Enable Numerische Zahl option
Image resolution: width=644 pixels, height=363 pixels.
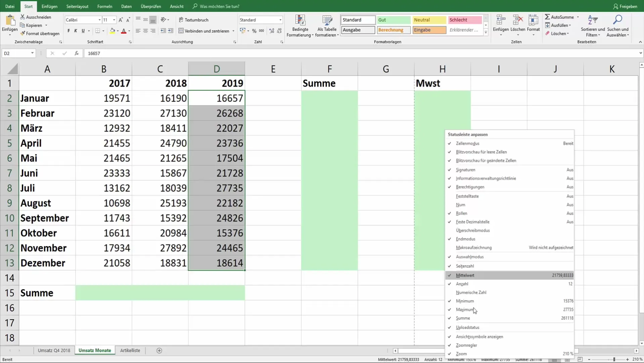pyautogui.click(x=509, y=292)
